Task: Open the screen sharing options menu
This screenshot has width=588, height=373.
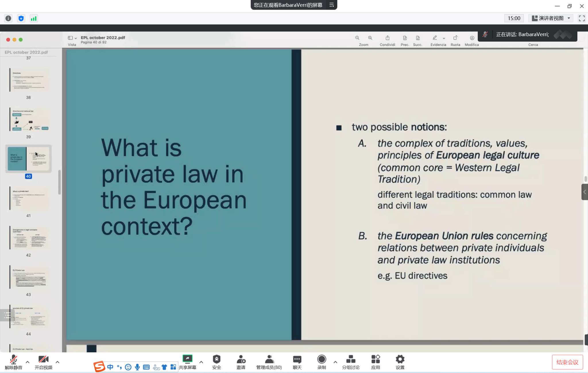Action: tap(332, 5)
